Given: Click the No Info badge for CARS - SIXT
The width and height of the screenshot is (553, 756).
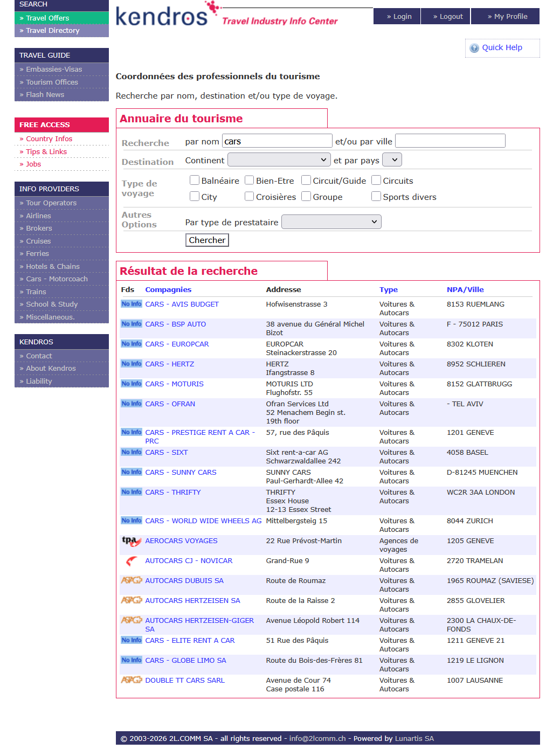Looking at the screenshot, I should click(132, 452).
